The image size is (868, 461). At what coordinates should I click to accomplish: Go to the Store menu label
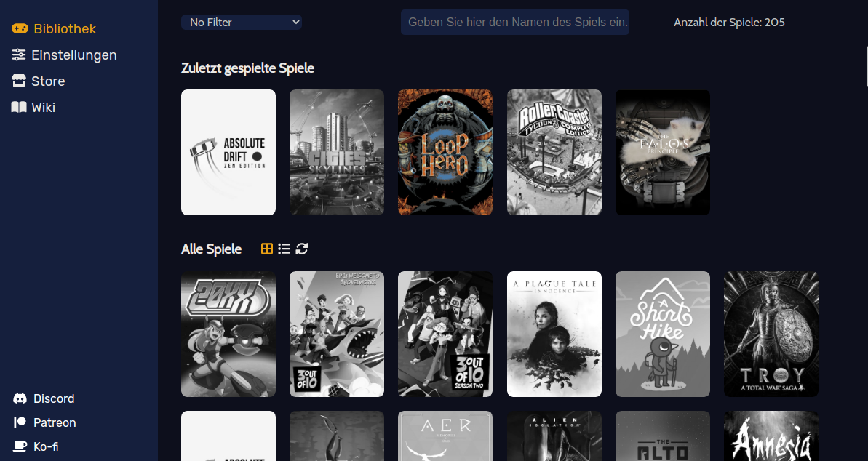point(48,81)
